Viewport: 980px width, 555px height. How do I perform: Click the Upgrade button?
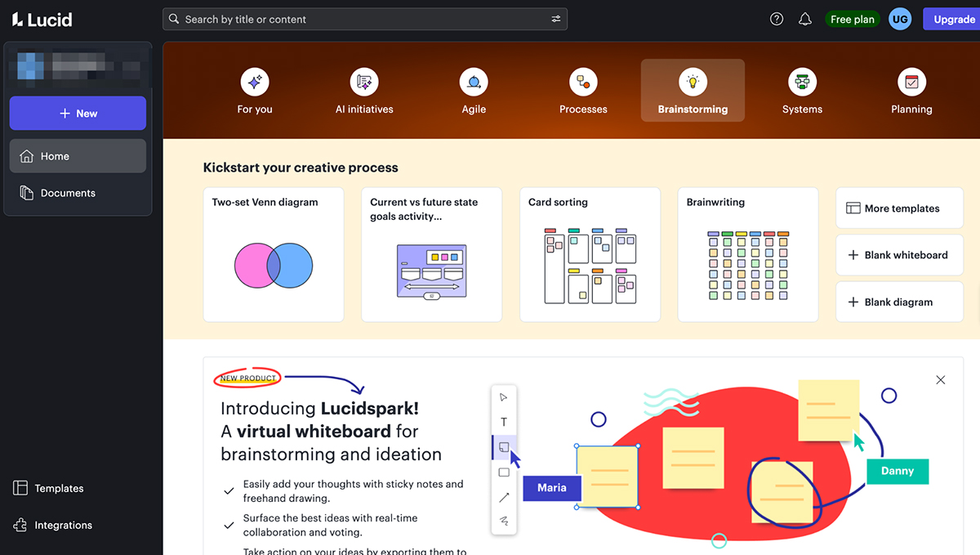point(952,18)
